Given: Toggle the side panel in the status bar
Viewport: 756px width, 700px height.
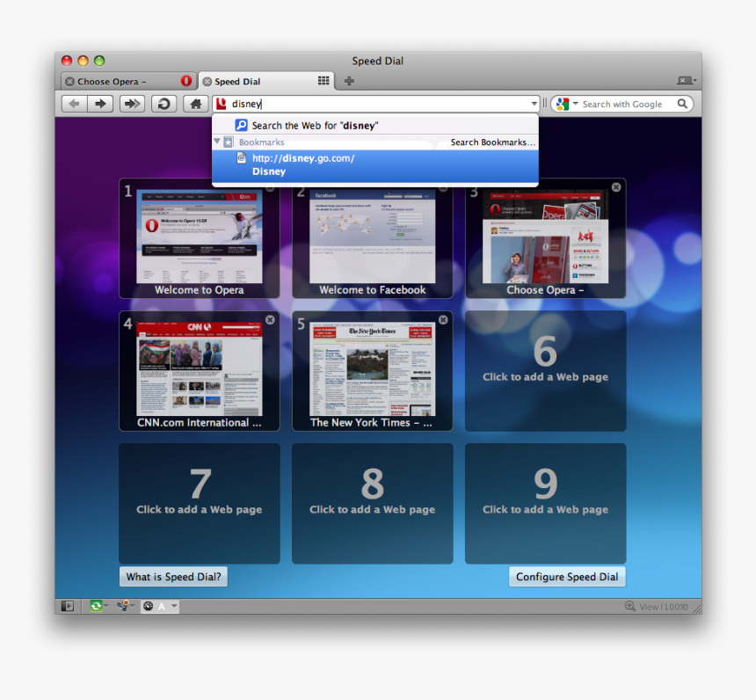Looking at the screenshot, I should click(68, 606).
